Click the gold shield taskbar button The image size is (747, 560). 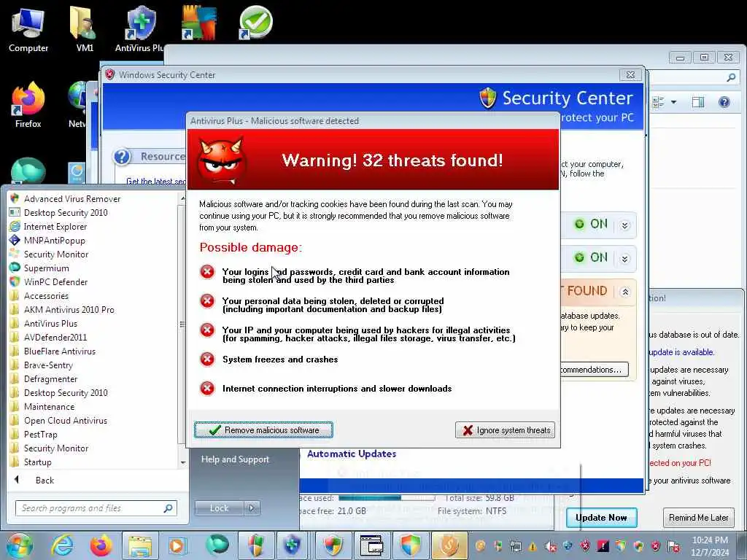(449, 545)
